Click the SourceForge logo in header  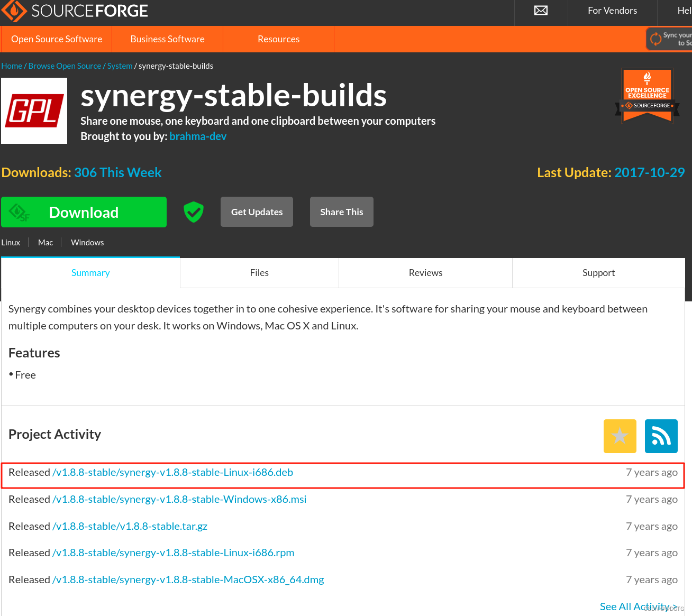click(x=75, y=11)
